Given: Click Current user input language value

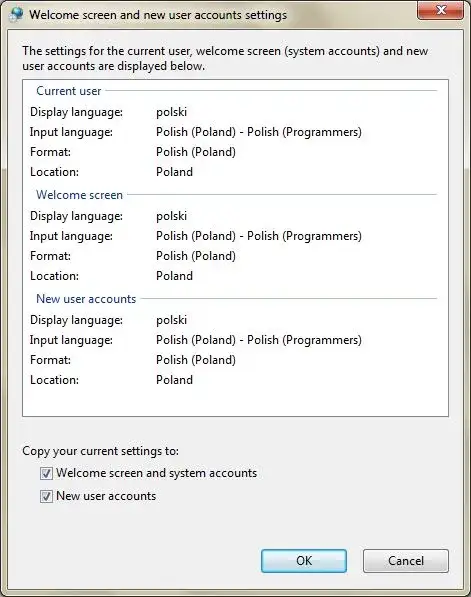Looking at the screenshot, I should (259, 132).
